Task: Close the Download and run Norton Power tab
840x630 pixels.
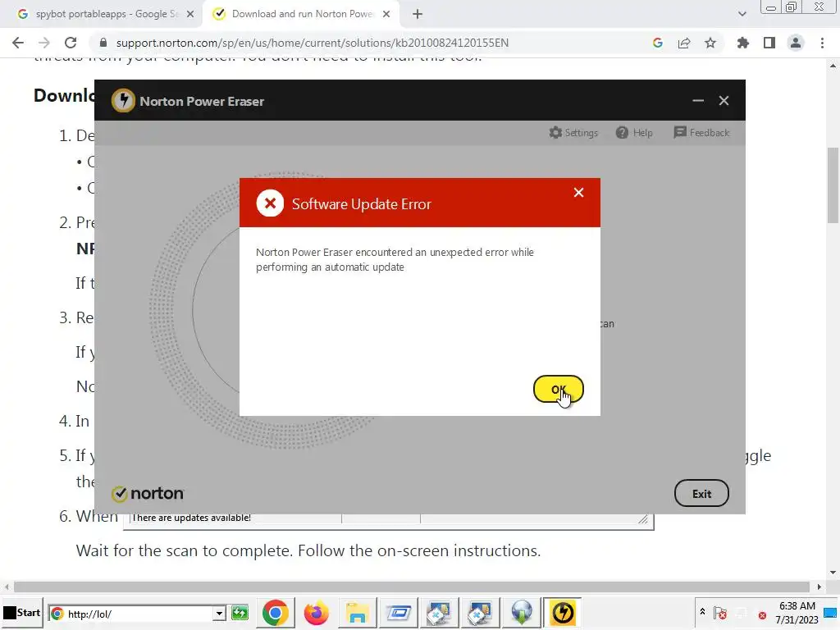Action: (x=386, y=14)
